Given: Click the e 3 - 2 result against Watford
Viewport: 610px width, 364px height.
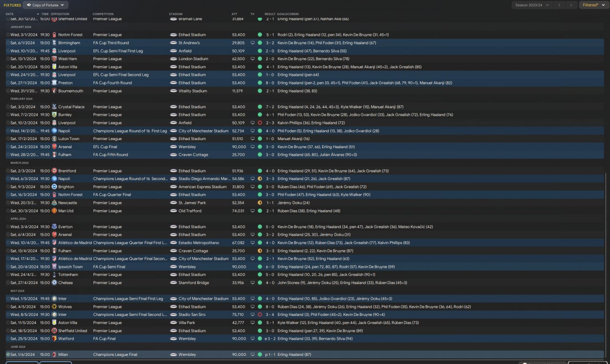Looking at the screenshot, I should point(269,339).
